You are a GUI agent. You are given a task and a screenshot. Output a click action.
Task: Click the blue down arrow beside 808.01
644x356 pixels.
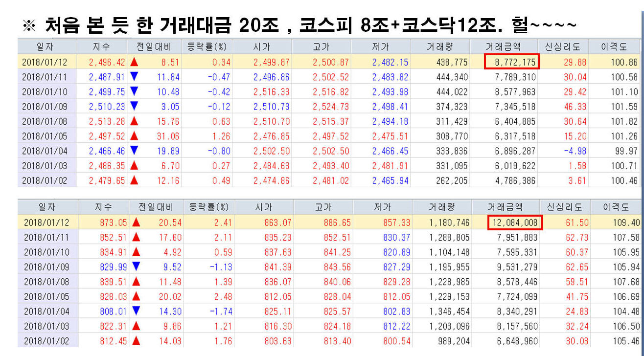coord(135,311)
